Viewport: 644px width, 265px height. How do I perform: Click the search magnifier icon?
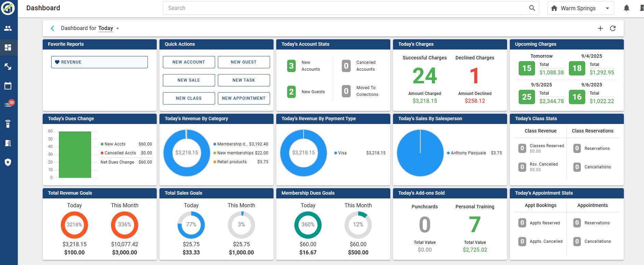532,8
